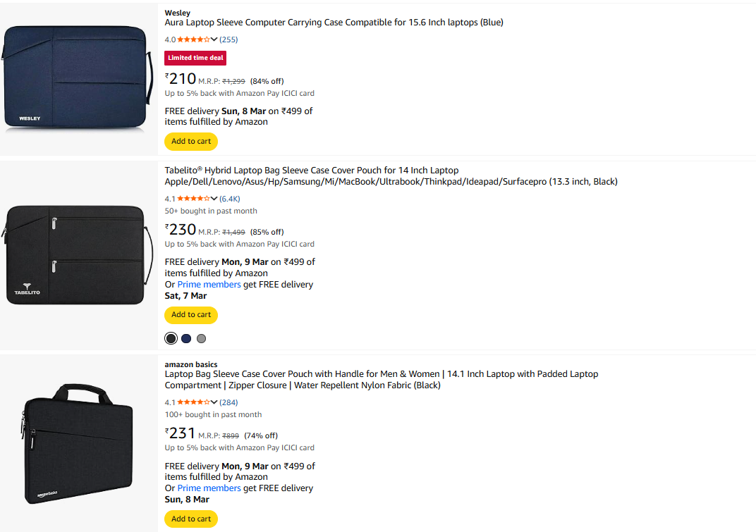Open the 255 reviews link
756x532 pixels.
pyautogui.click(x=228, y=39)
